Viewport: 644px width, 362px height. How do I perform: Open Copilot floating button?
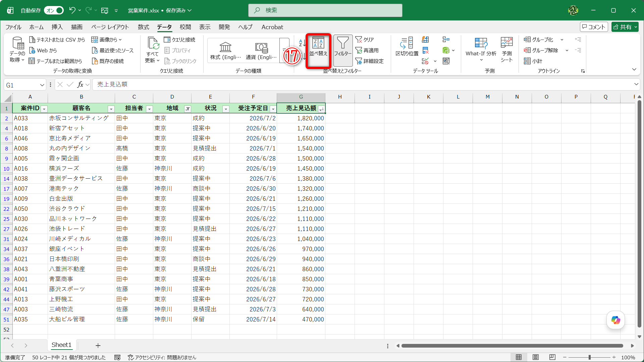click(615, 320)
